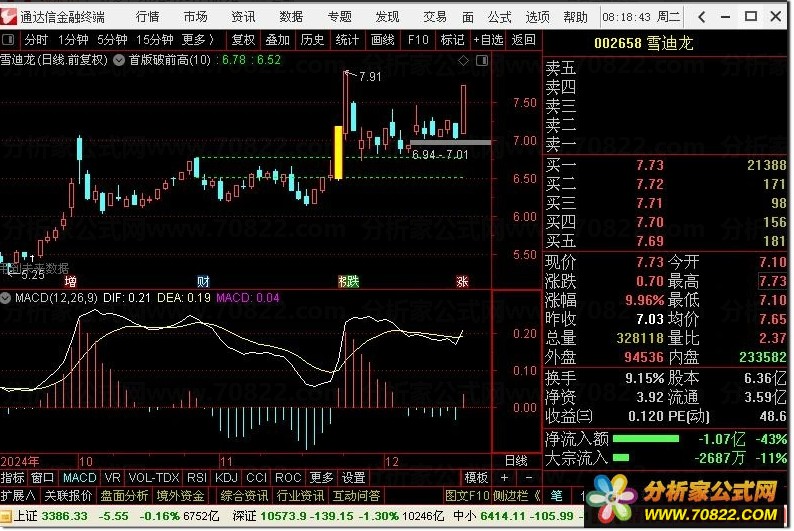Expand 更多 periods list in top toolbar
The width and height of the screenshot is (794, 531).
197,39
